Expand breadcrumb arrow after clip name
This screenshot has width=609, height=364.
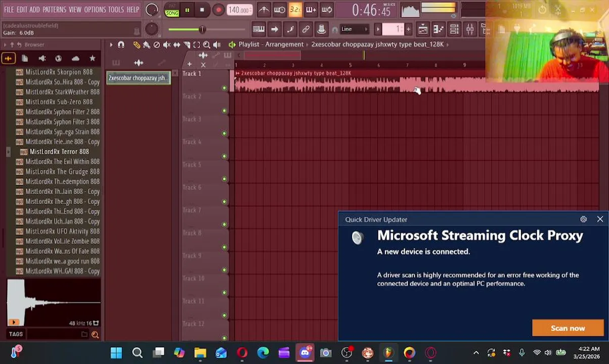pos(448,44)
